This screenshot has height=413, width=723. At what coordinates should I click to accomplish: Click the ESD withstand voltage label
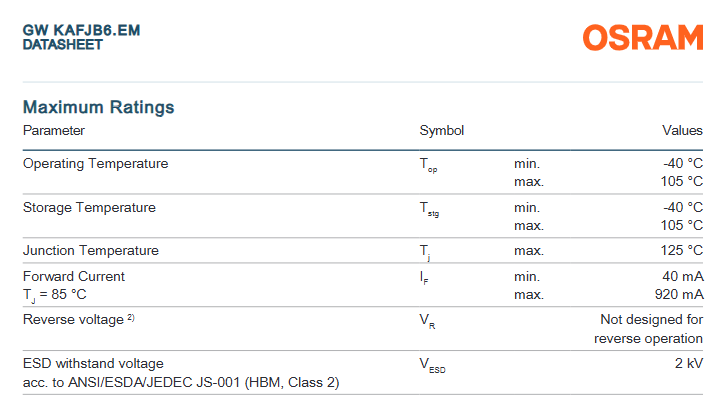click(x=93, y=363)
